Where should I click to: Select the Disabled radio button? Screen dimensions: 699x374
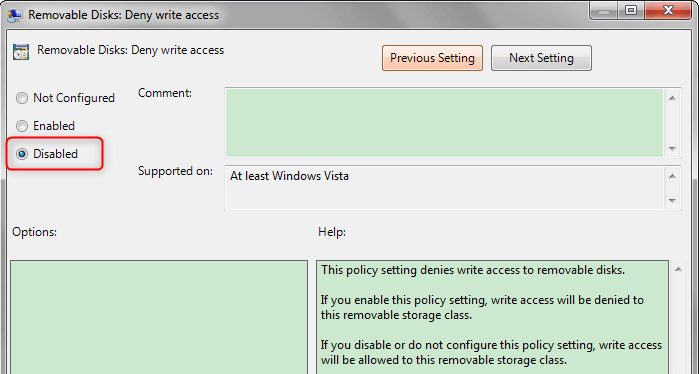coord(22,154)
